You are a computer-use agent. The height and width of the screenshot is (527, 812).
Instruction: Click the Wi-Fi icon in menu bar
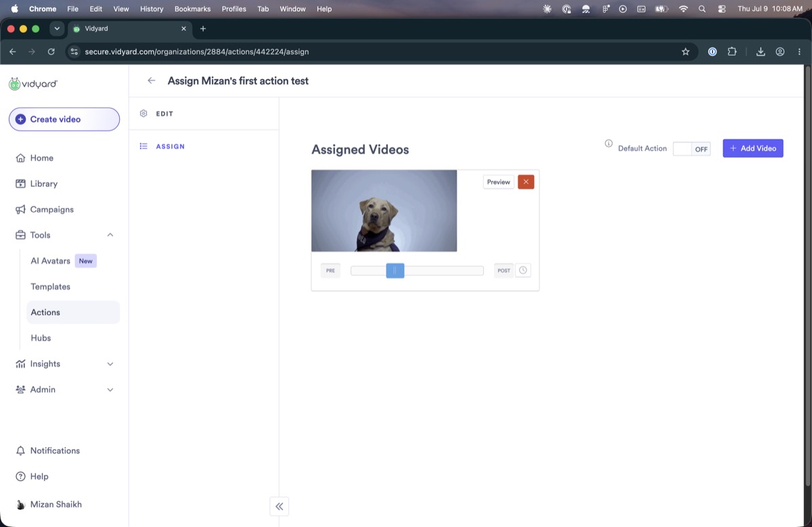[x=683, y=9]
